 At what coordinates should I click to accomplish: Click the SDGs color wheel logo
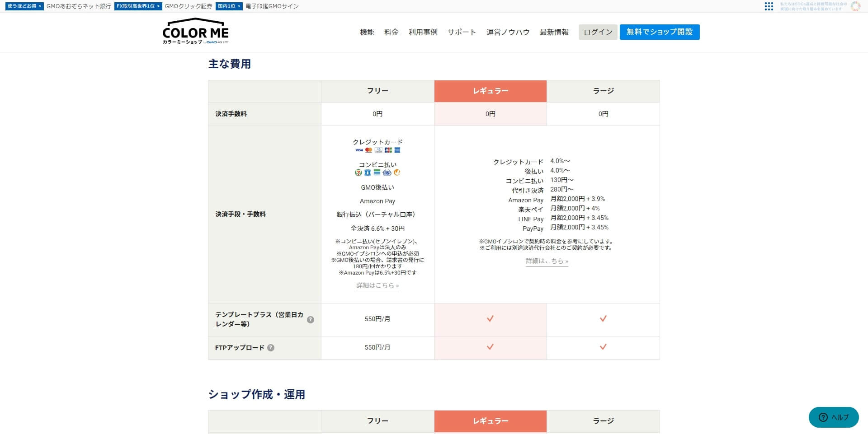coord(855,6)
